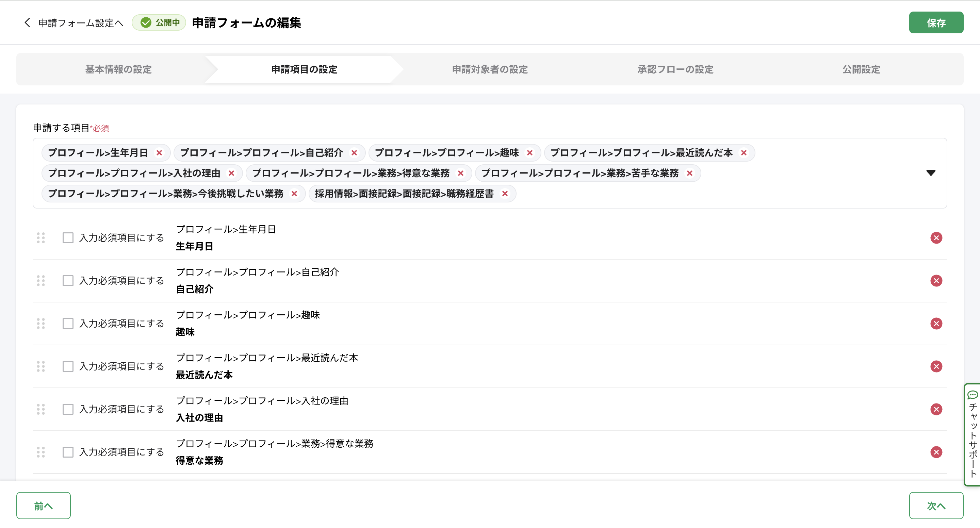Click the green 保存 button
The image size is (980, 528).
tap(936, 23)
